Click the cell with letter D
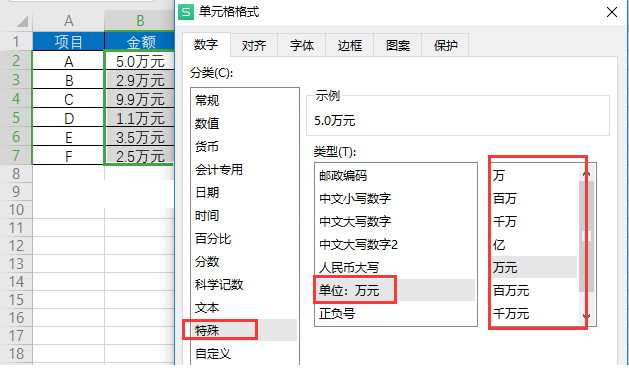The image size is (629, 370). click(x=69, y=118)
